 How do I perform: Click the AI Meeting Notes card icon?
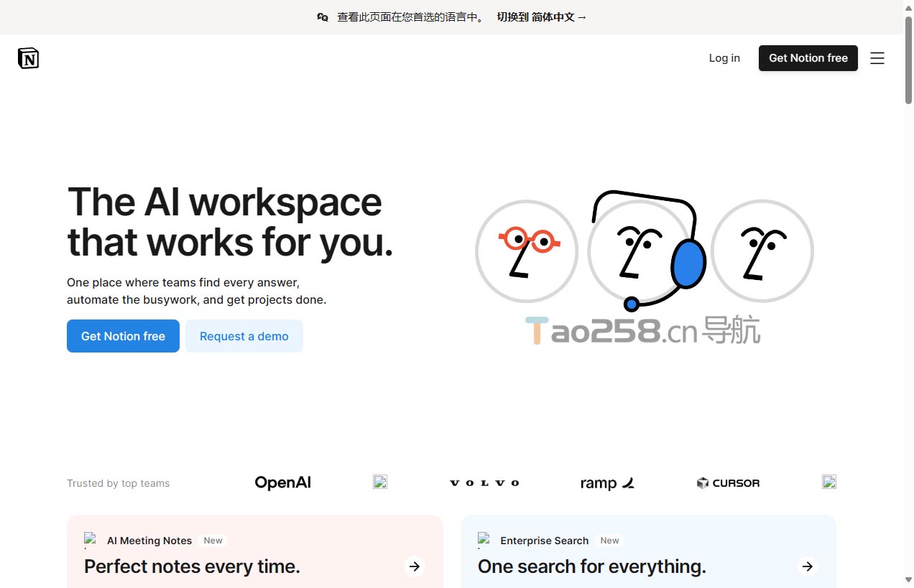(91, 540)
